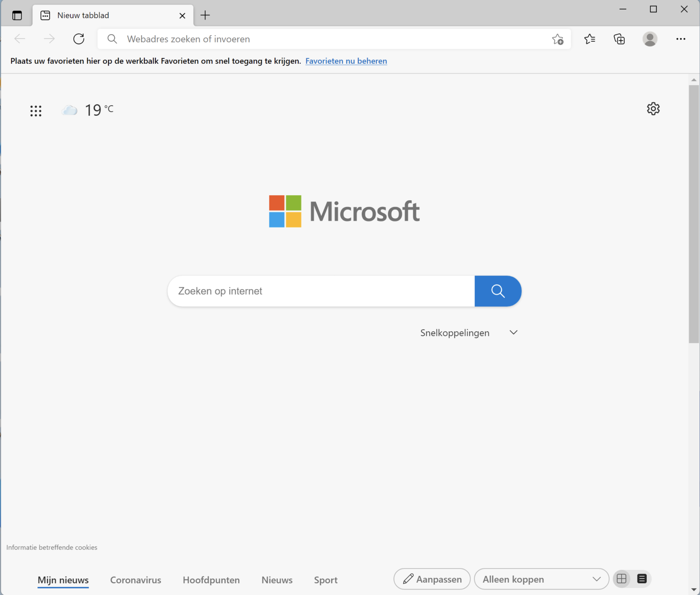700x595 pixels.
Task: Open the Favorites list icon
Action: [x=590, y=39]
